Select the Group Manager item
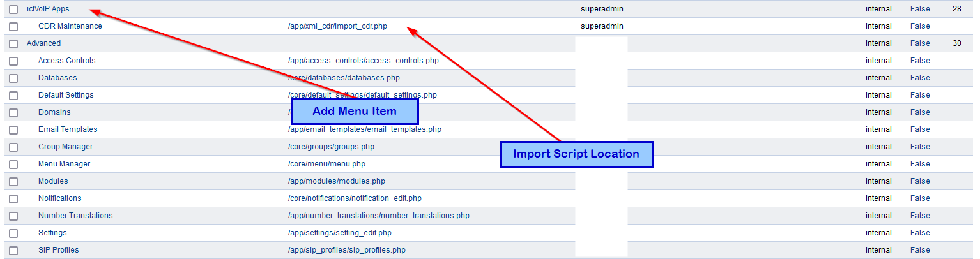Image resolution: width=980 pixels, height=259 pixels. (x=65, y=147)
